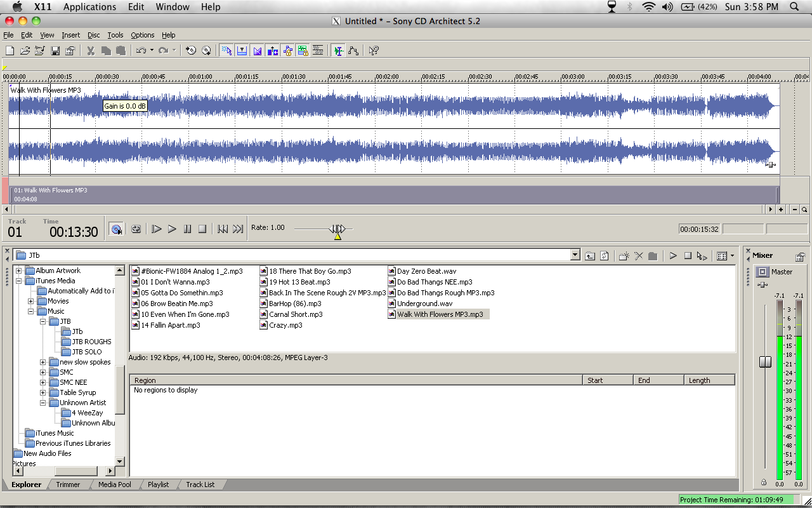Expand the Movies tree folder
This screenshot has width=812, height=508.
coord(30,301)
